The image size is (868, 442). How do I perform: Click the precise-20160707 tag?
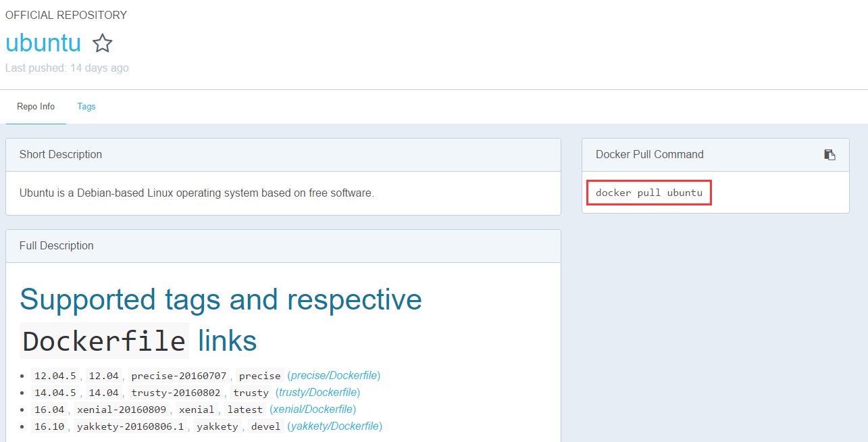click(x=180, y=376)
